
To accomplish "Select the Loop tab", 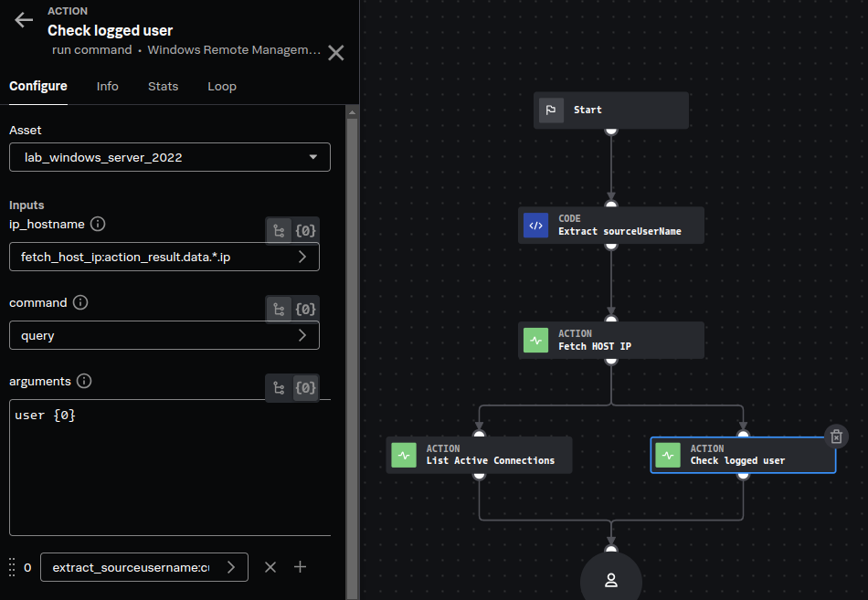I will tap(221, 86).
